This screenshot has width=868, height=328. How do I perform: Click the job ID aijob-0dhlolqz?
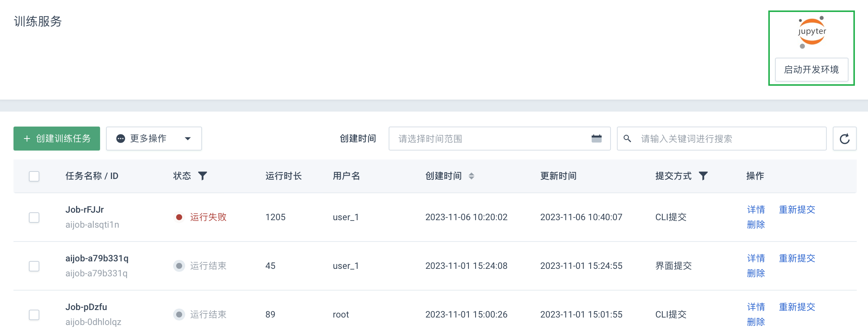[93, 322]
